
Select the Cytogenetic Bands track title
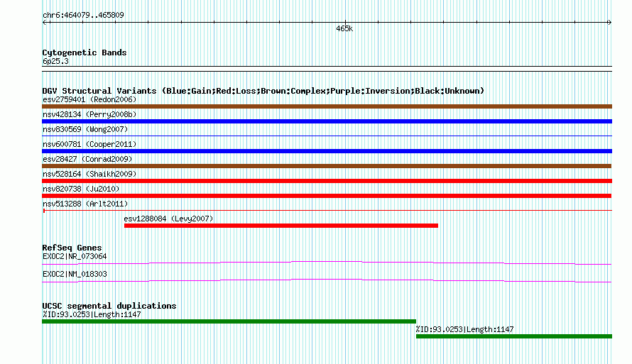pos(85,53)
